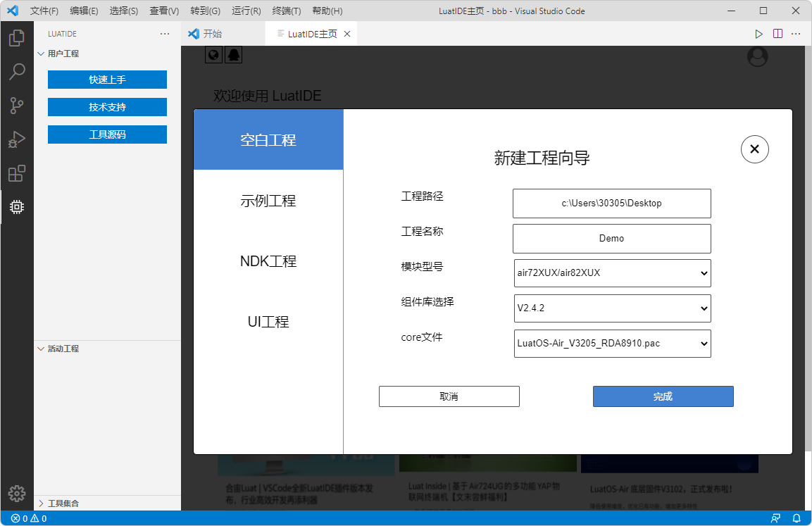The image size is (812, 526).
Task: Open the 终端(T) menu
Action: point(287,11)
